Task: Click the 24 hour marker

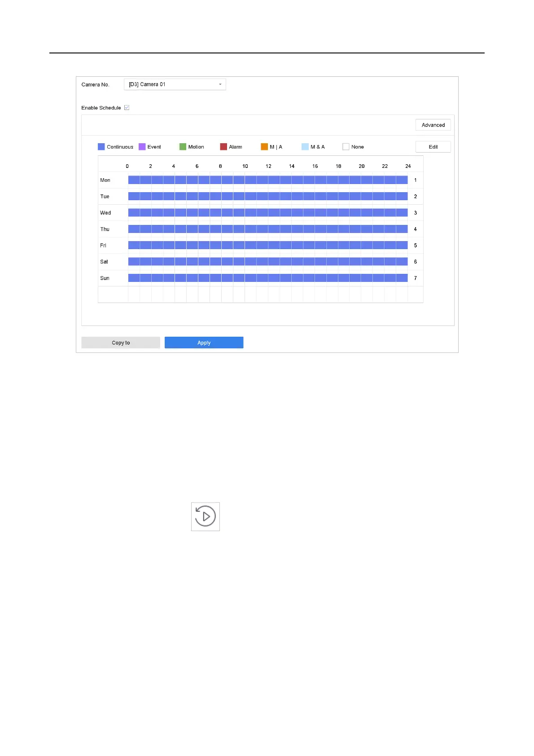Action: [408, 166]
